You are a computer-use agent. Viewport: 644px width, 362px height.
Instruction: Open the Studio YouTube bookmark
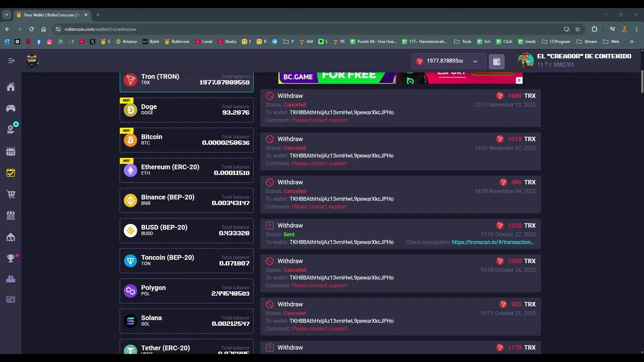227,42
